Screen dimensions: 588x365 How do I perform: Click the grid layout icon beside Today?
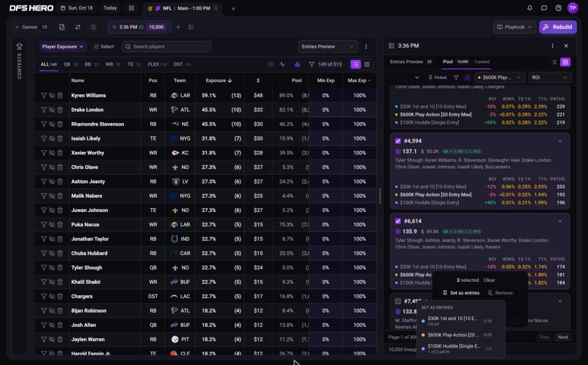[x=131, y=8]
